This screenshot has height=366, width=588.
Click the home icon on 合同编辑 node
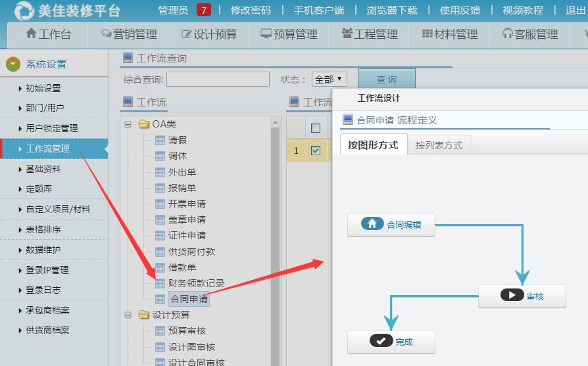(x=372, y=224)
